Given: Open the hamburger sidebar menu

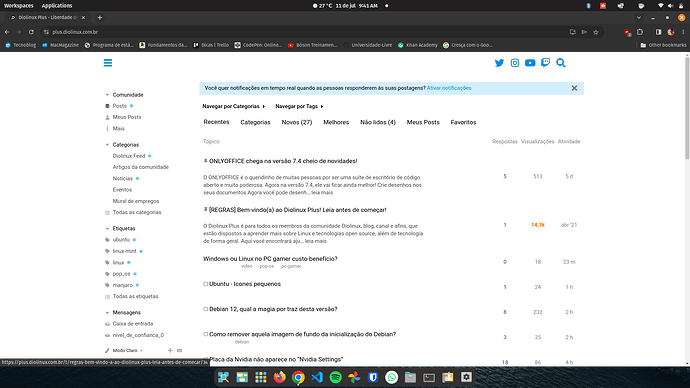Looking at the screenshot, I should click(108, 63).
